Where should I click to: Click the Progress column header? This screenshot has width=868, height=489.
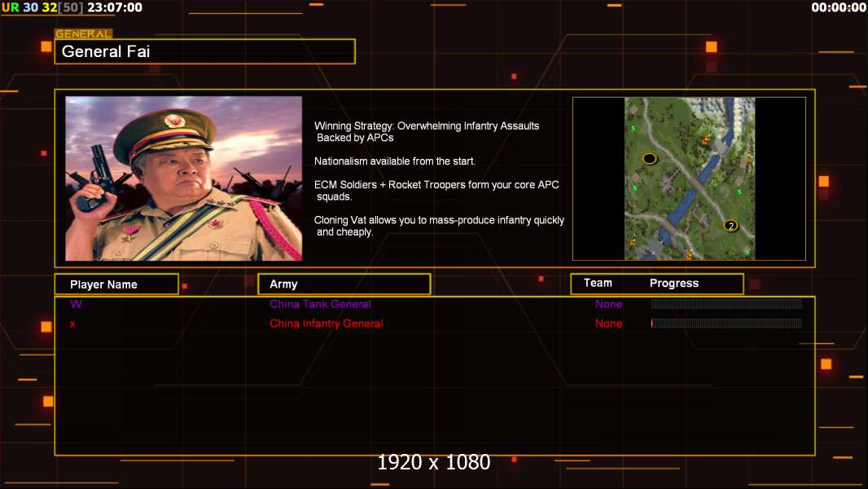673,283
